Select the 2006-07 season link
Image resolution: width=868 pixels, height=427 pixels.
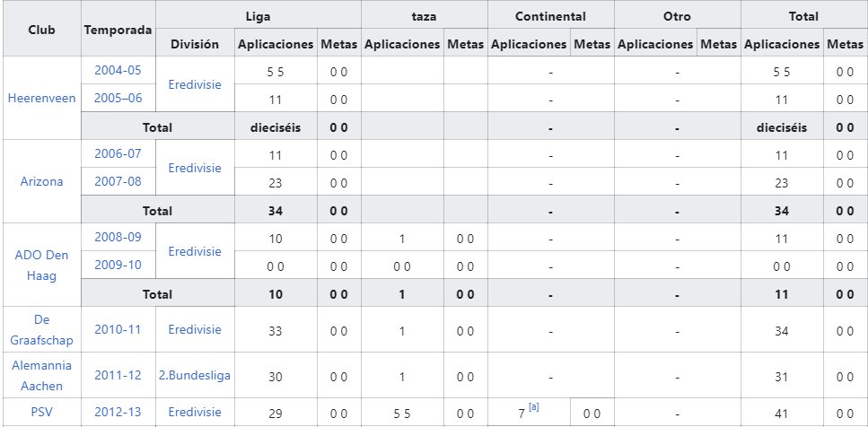118,153
